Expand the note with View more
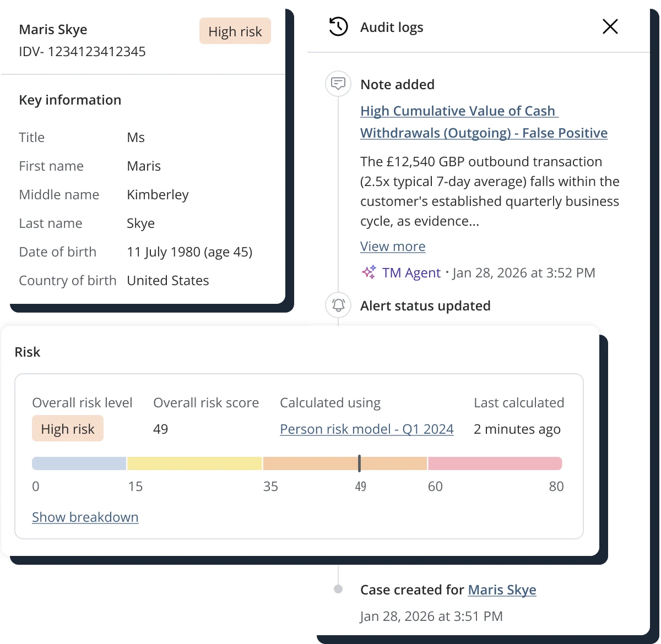Viewport: 661px width, 644px height. 393,246
